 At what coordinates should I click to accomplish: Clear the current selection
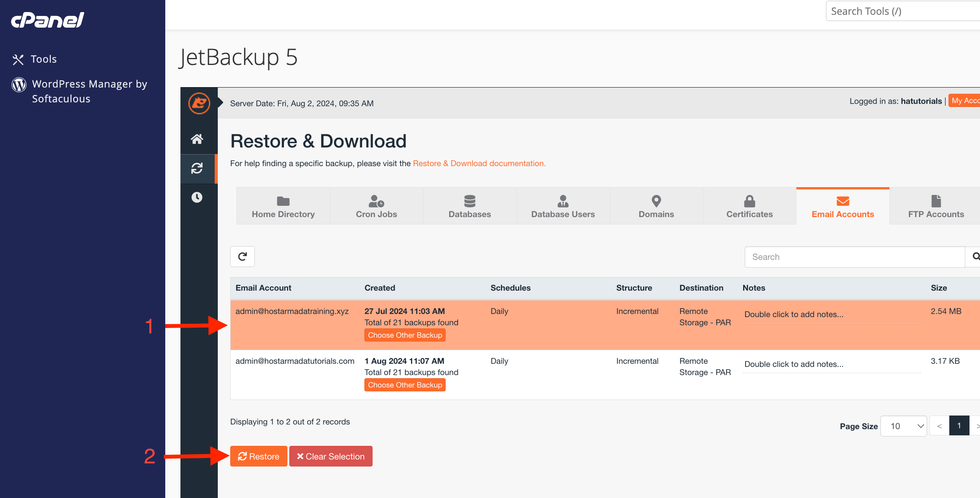point(331,456)
